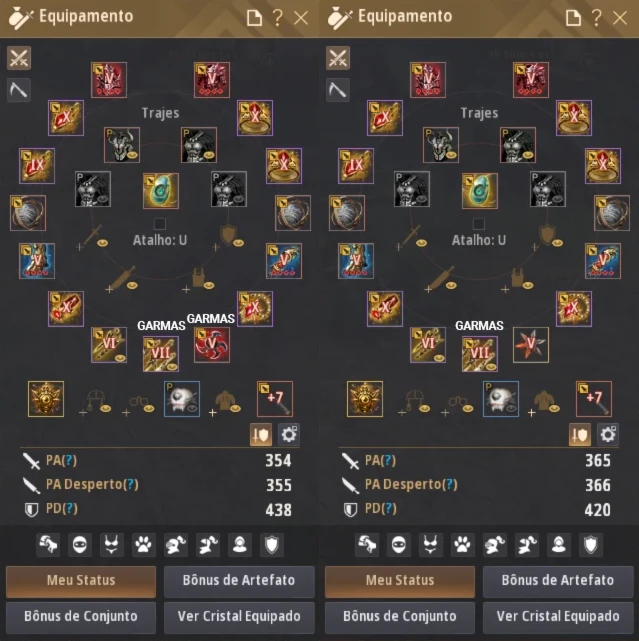Toggle the sword-and-shield button in right panel

tap(580, 434)
